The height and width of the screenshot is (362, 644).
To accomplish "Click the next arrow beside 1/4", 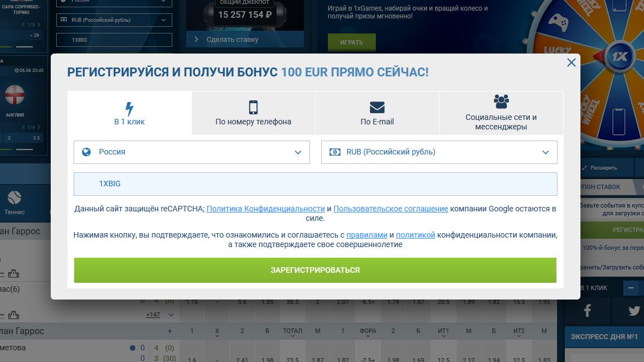I will point(39,127).
